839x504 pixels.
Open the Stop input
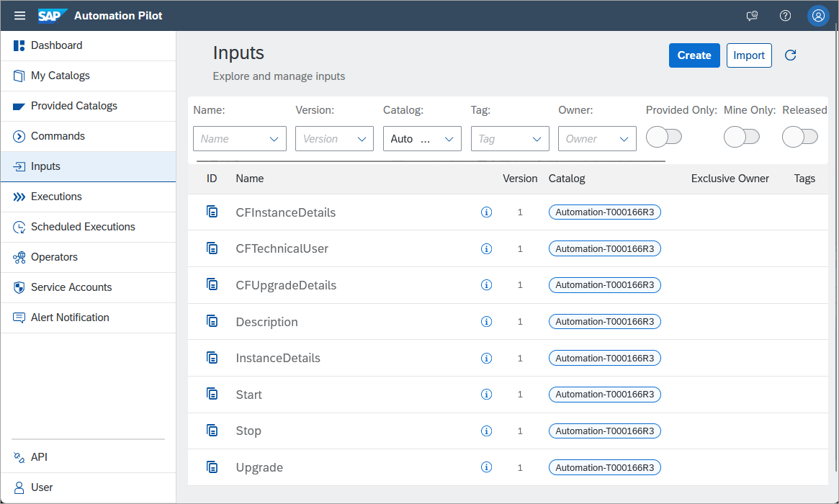[248, 431]
